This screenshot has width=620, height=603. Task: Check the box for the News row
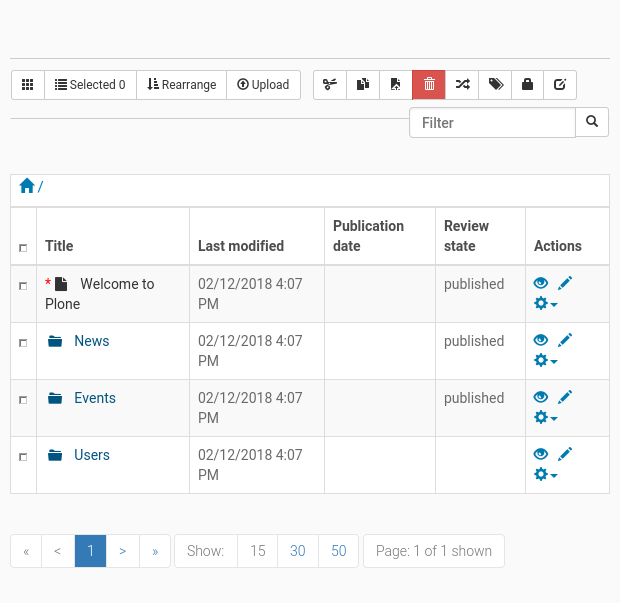(x=23, y=343)
